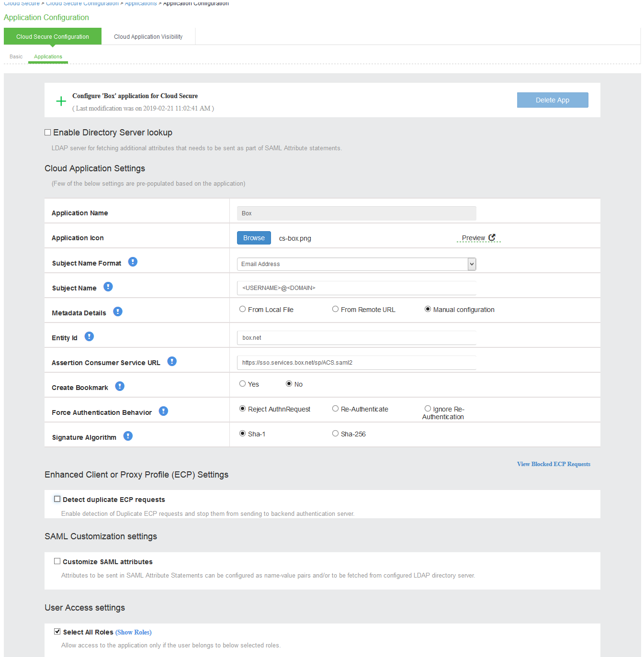Click the Subject Name input field
Viewport: 644px width, 657px height.
(x=356, y=288)
